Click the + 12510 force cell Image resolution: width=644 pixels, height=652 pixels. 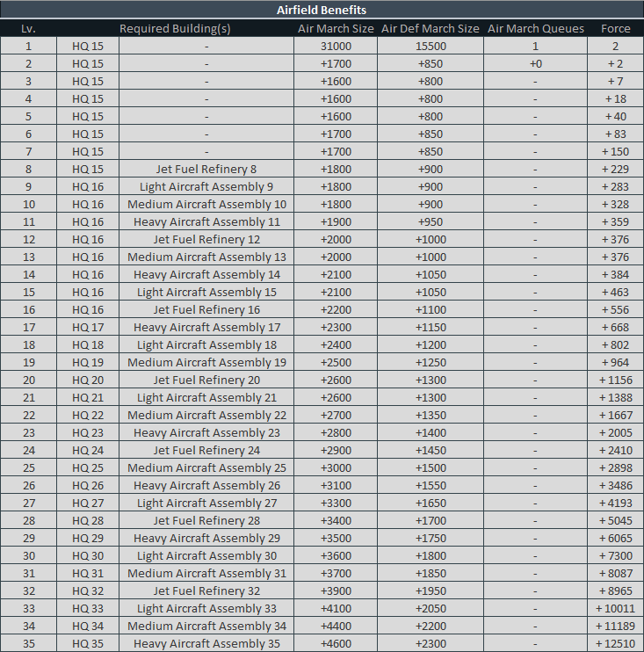click(615, 643)
